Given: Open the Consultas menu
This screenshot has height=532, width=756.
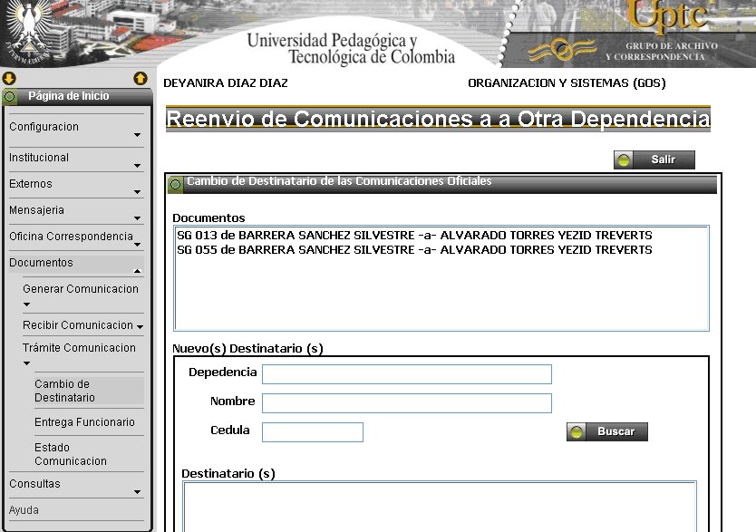Looking at the screenshot, I should [34, 484].
